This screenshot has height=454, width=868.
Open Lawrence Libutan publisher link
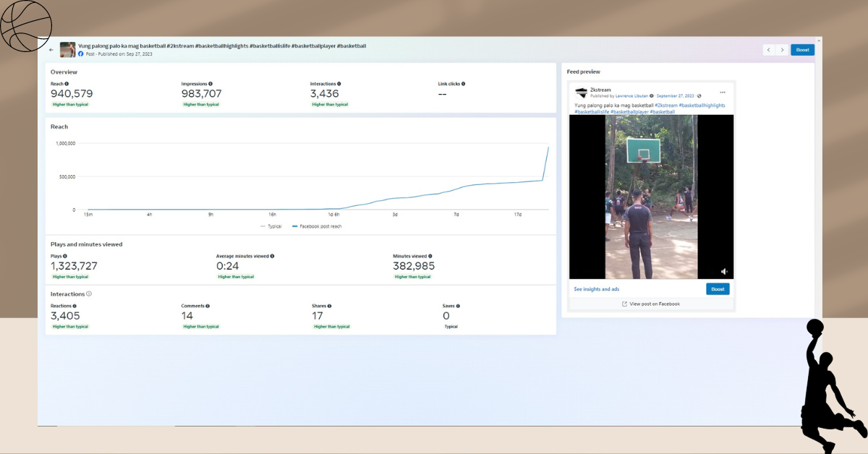click(x=632, y=95)
